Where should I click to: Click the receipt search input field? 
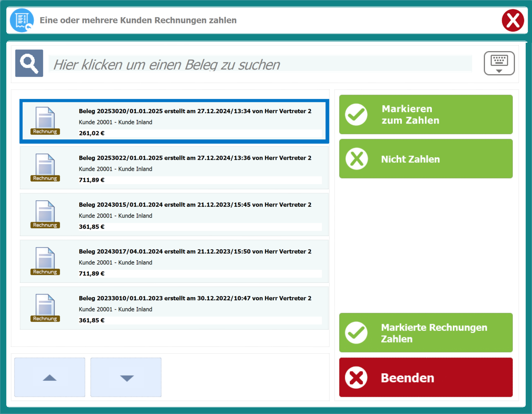pyautogui.click(x=260, y=64)
